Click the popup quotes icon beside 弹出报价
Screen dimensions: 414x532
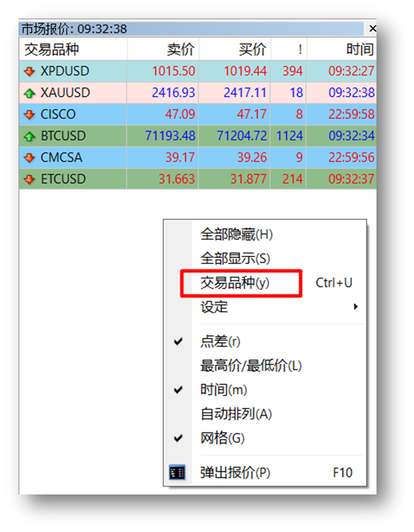(x=177, y=473)
